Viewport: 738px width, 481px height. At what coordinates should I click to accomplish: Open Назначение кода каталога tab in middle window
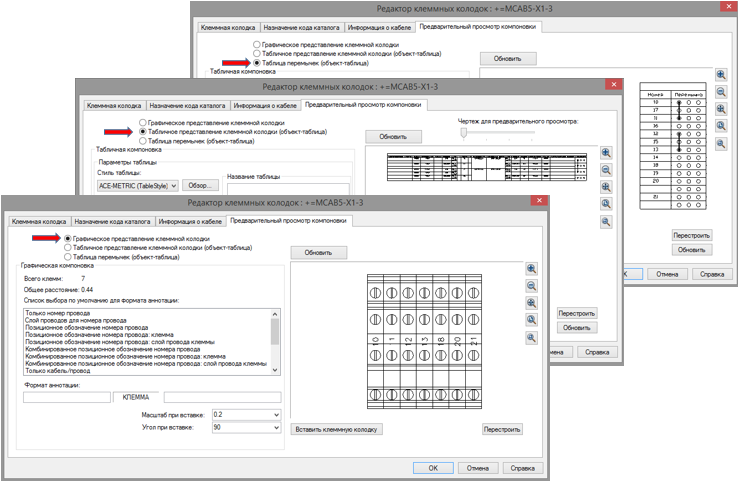coord(187,105)
